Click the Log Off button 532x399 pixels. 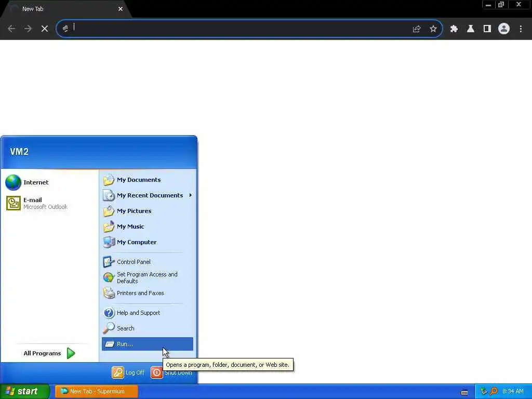[x=128, y=373]
